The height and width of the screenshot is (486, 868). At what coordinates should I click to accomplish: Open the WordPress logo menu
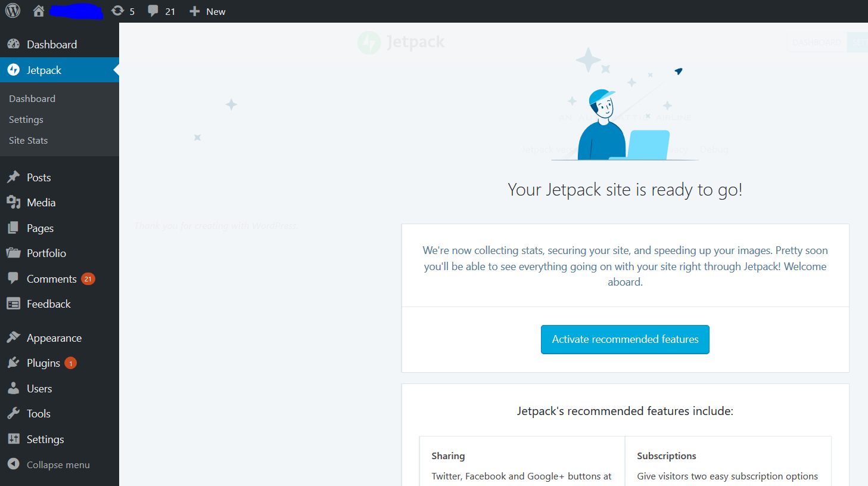(x=13, y=11)
